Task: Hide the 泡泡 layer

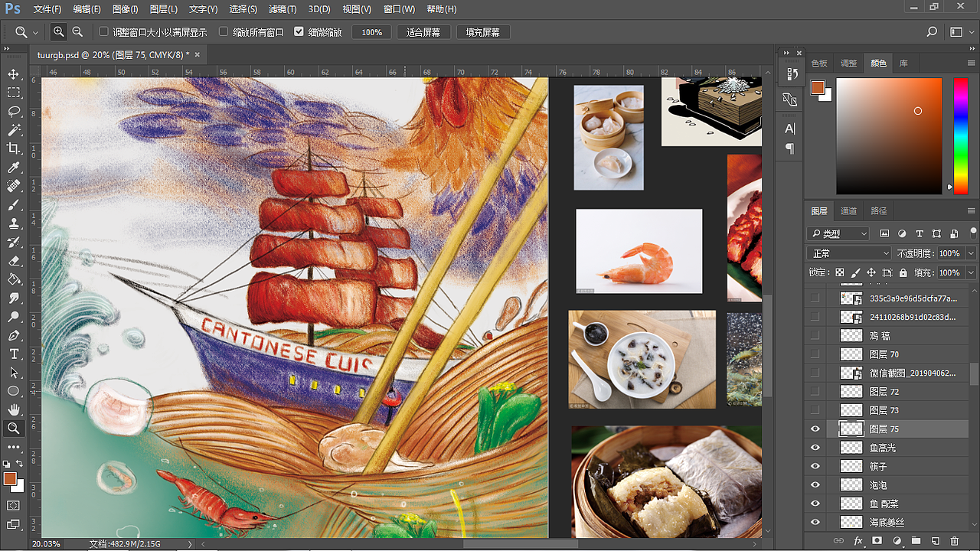Action: pyautogui.click(x=815, y=485)
